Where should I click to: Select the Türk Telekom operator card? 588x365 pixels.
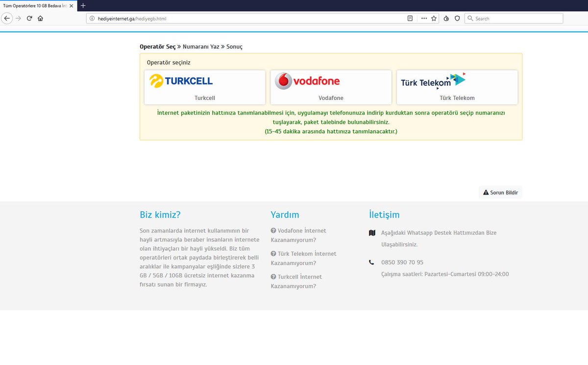coord(457,87)
